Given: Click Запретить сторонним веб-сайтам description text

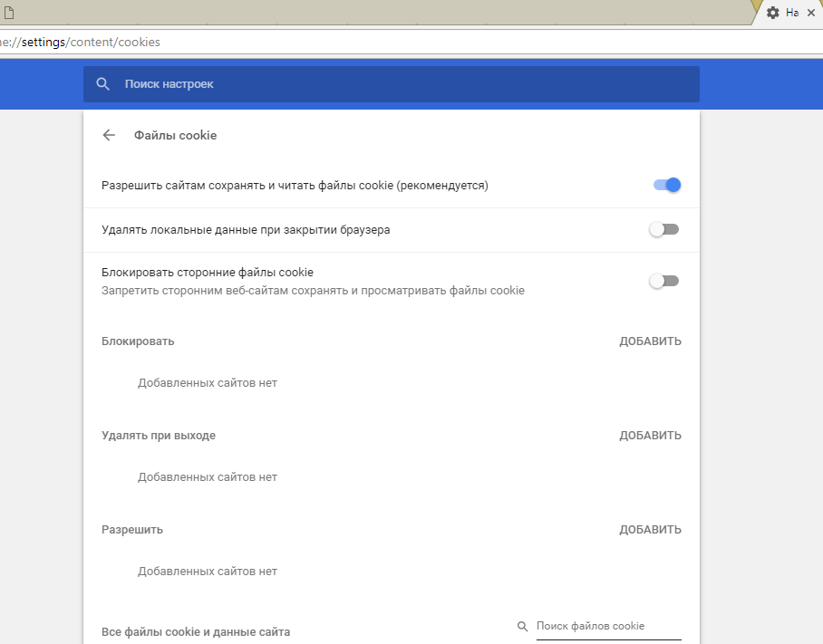Looking at the screenshot, I should pos(313,291).
